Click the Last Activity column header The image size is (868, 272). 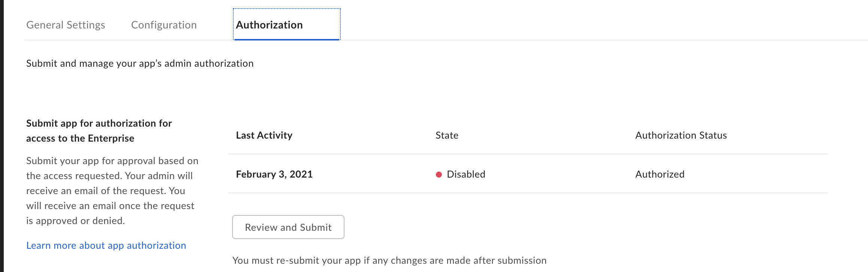264,135
